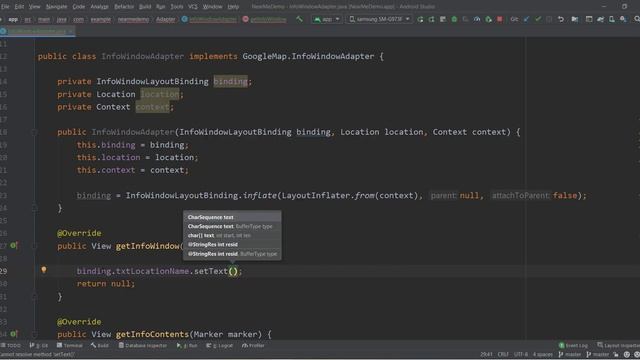Click the 'example' breadcrumb
The image size is (640, 360).
click(x=101, y=19)
